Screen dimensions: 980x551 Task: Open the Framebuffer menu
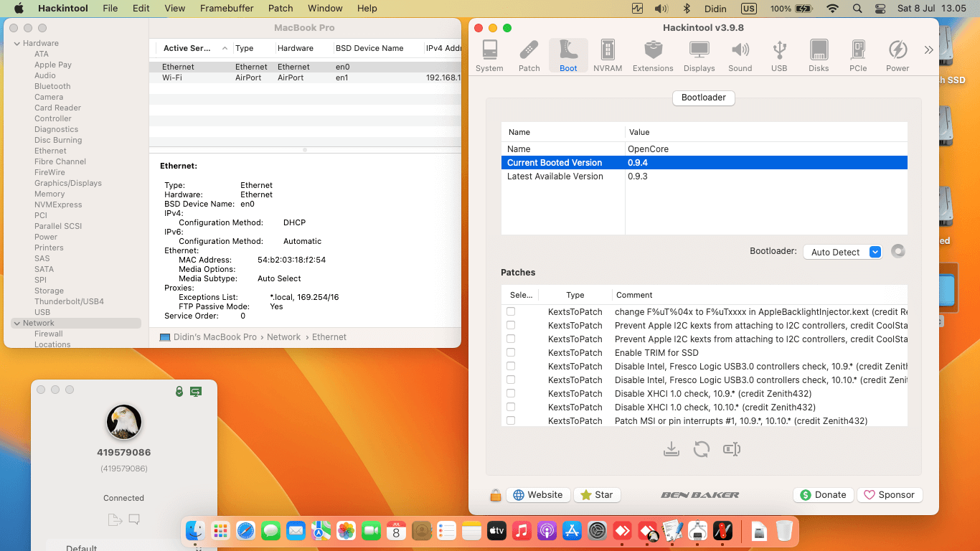[x=227, y=9]
